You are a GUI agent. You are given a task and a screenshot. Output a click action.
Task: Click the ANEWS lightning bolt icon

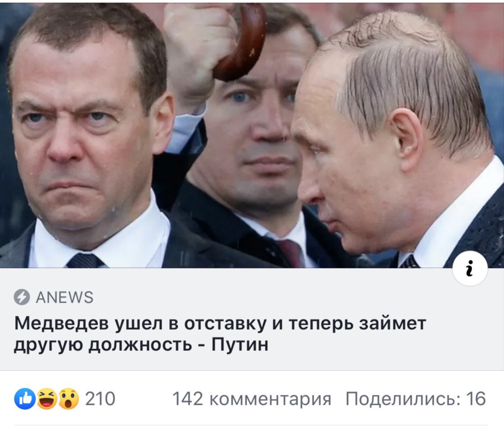coord(22,297)
